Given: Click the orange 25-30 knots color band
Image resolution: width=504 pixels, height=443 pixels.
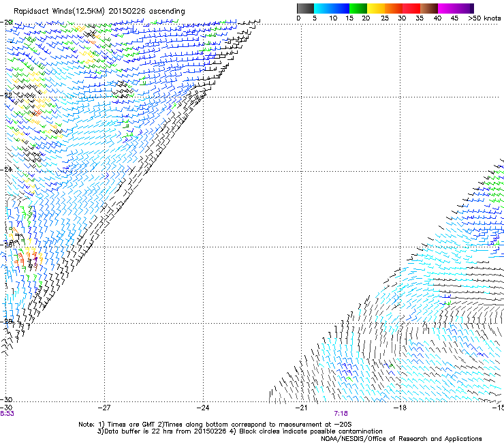Looking at the screenshot, I should click(394, 8).
